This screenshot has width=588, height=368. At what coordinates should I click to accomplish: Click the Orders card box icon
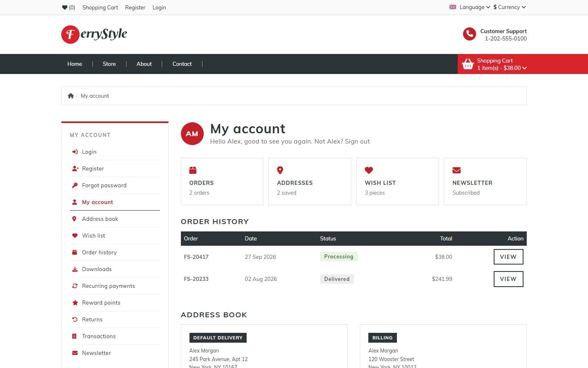(193, 170)
